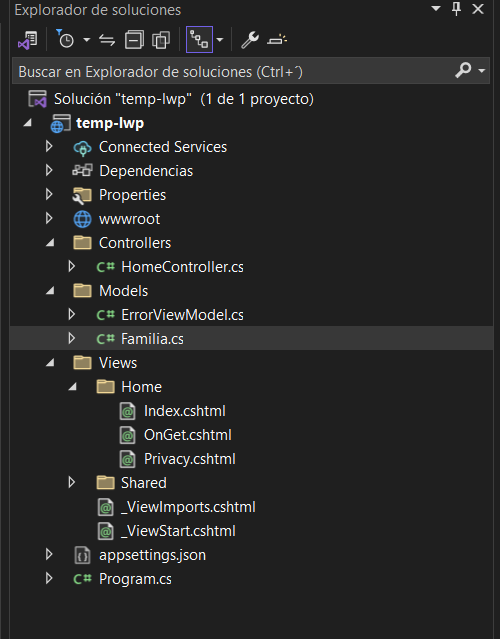Select the temp-lwp project name

click(110, 123)
